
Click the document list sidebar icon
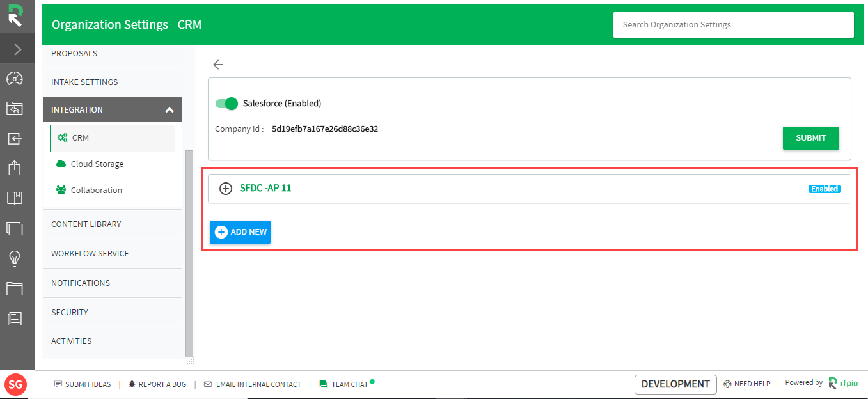click(x=15, y=318)
